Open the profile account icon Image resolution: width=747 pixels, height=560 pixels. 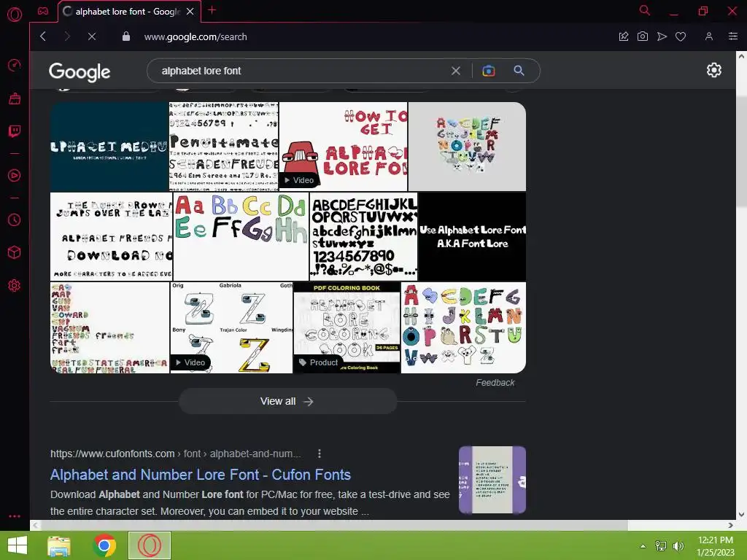pos(709,36)
